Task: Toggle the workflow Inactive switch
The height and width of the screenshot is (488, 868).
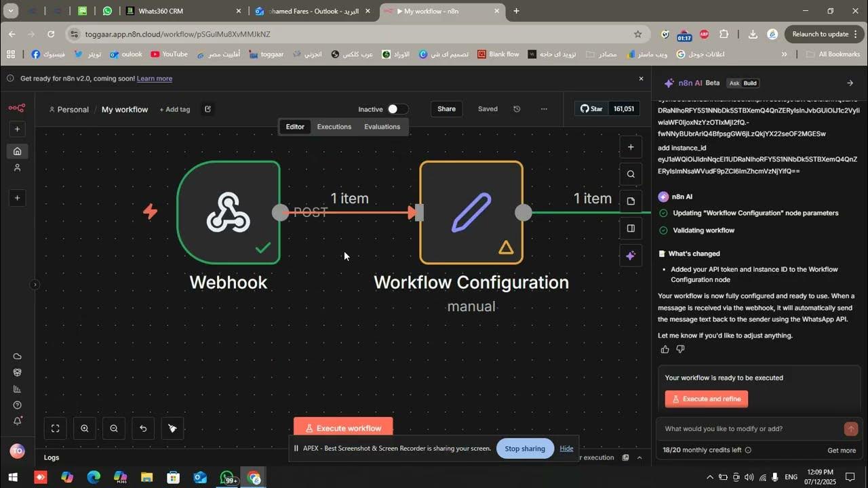Action: click(397, 109)
